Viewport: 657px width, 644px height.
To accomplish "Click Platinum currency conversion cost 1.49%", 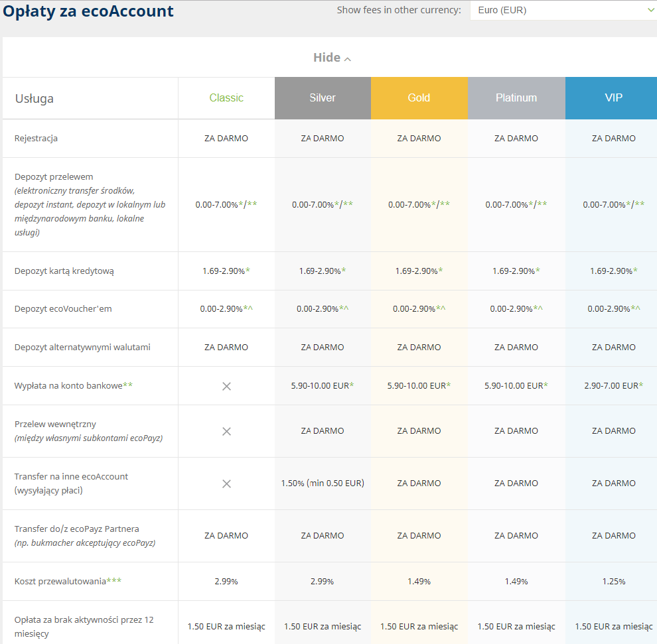I will tap(516, 581).
